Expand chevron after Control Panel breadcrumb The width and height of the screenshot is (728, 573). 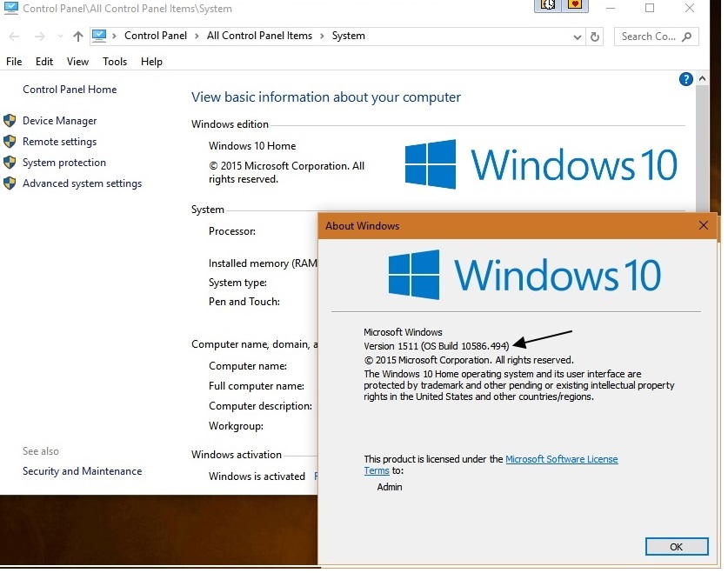click(197, 37)
